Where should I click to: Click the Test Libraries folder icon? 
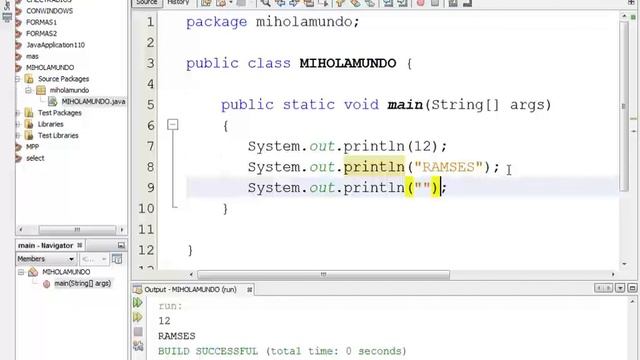29,136
